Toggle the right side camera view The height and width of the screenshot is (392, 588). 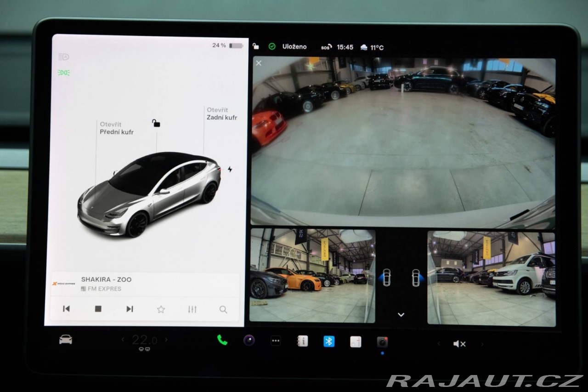[x=416, y=278]
